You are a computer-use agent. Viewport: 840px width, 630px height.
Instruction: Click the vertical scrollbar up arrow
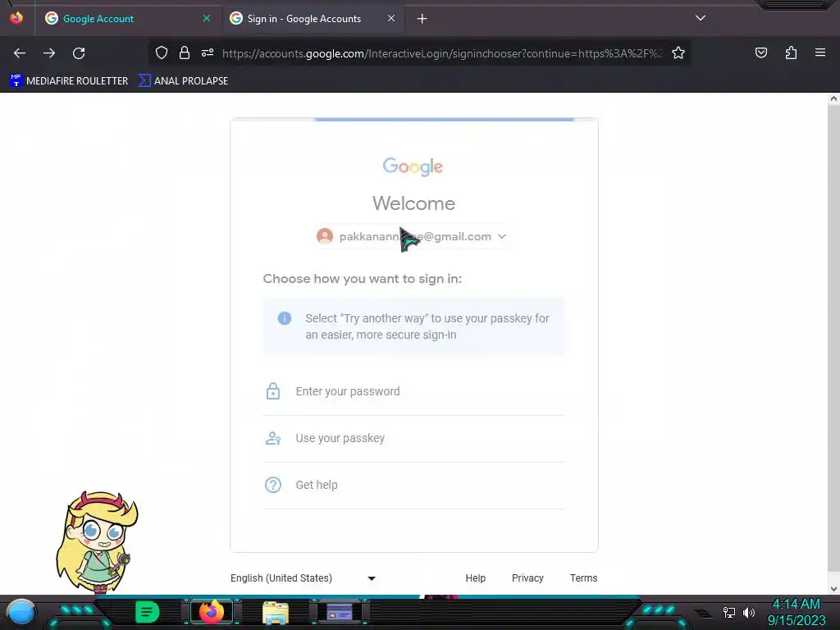pyautogui.click(x=833, y=98)
